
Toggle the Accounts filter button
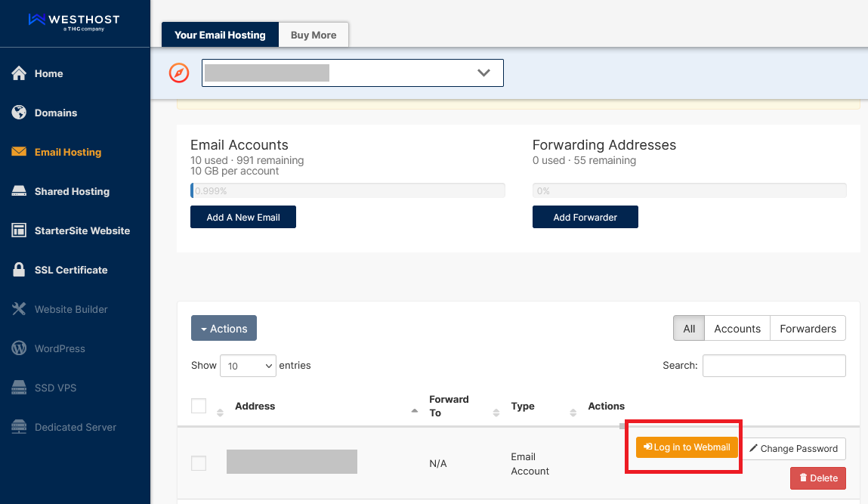737,329
